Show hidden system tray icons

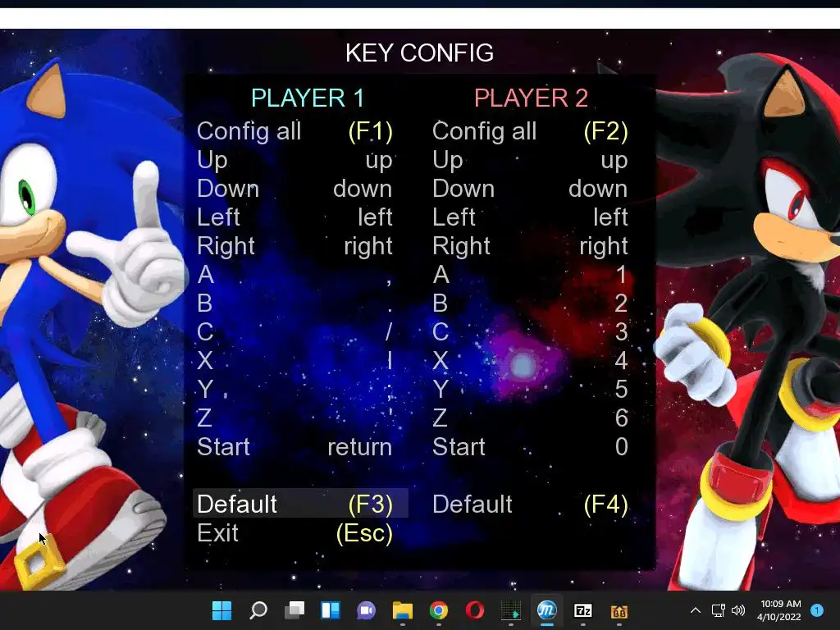pos(696,610)
